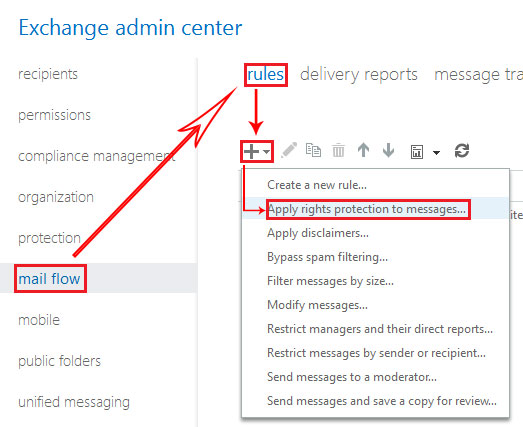Open compliance management section
Viewport: 523px width, 427px height.
click(97, 156)
